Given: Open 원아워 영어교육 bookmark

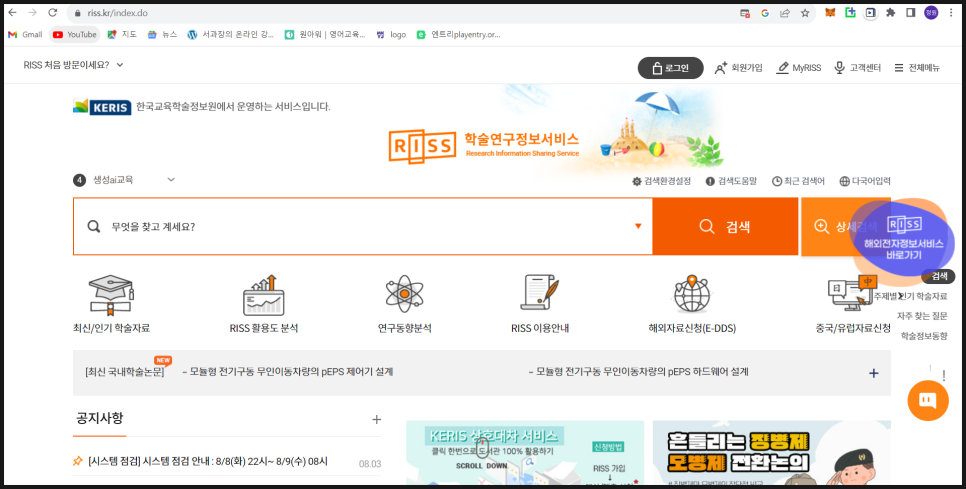Looking at the screenshot, I should click(325, 34).
